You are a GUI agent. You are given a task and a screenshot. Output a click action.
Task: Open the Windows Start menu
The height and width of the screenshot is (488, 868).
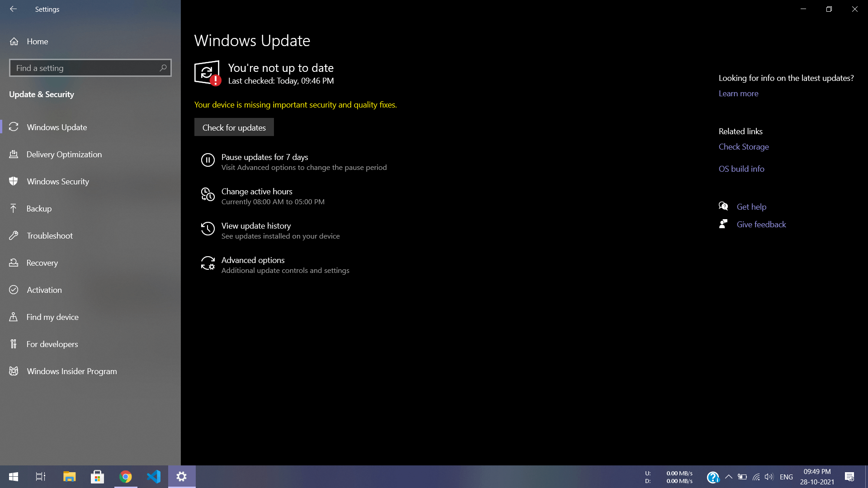[14, 477]
